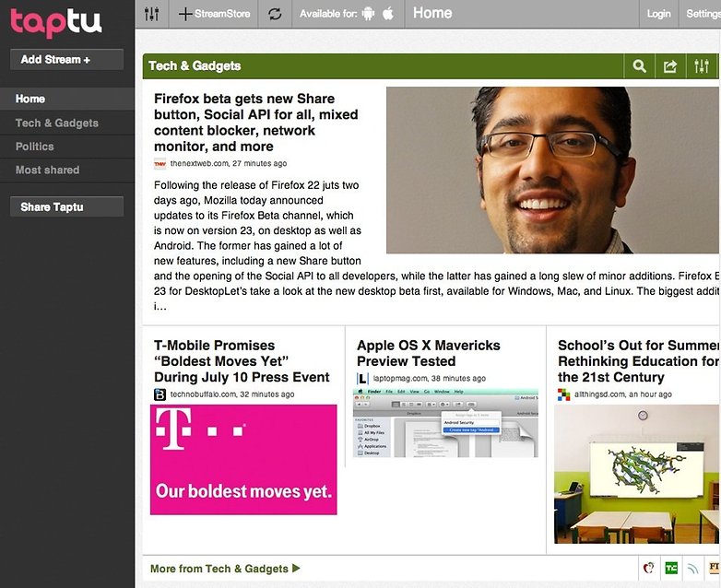The image size is (721, 588).
Task: Click 'laptopmag.com, 38 minutes ago' text
Action: [x=430, y=379]
